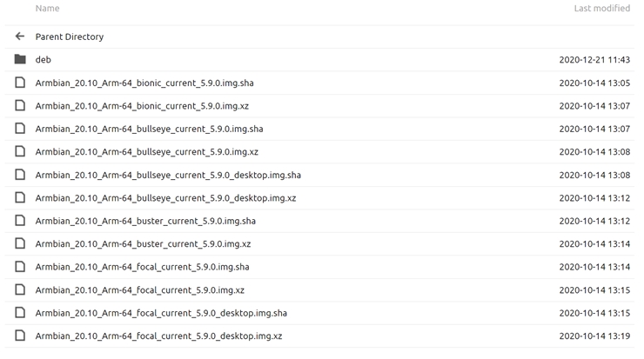Open focal_current_5.9.0_desktop.img.sha file name

[x=161, y=313]
